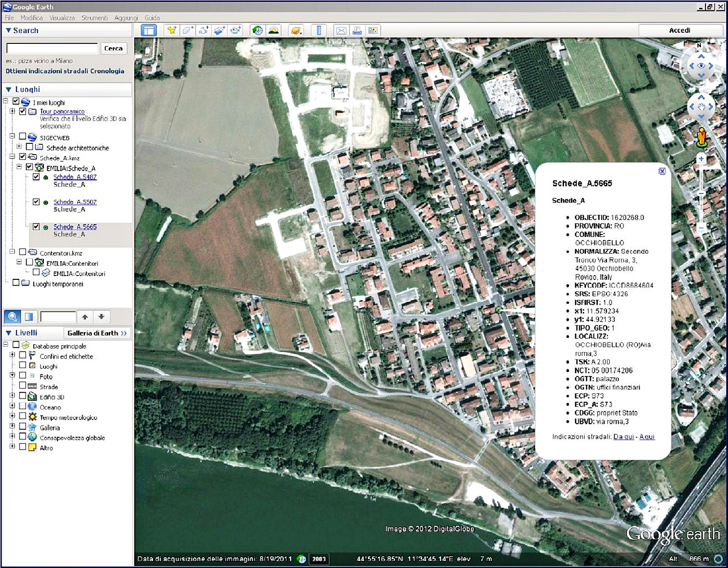Click into the Search text field
This screenshot has width=728, height=568.
click(52, 48)
